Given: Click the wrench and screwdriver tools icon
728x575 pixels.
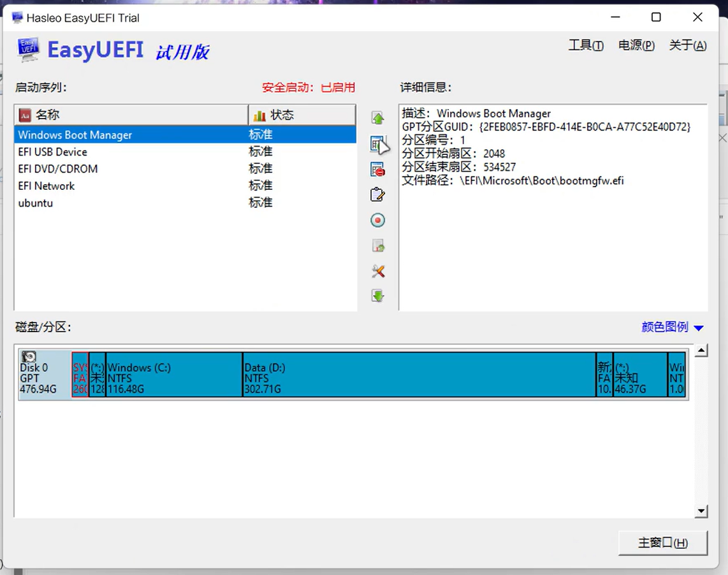Looking at the screenshot, I should 378,271.
